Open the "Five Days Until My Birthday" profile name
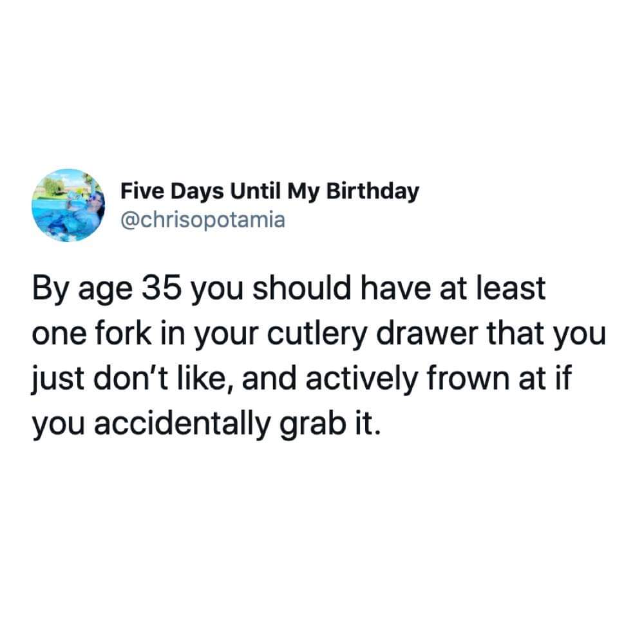Viewport: 644px width, 644px height. click(x=270, y=192)
